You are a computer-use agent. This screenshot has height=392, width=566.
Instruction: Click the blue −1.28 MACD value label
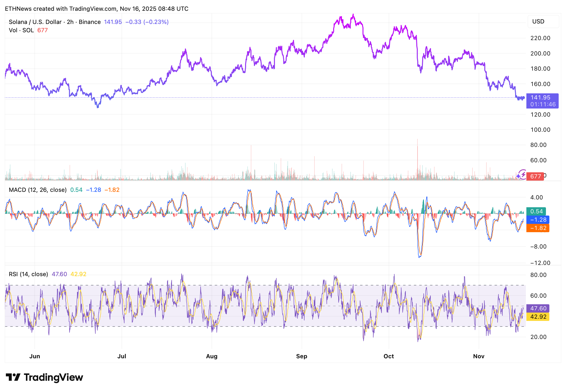537,220
